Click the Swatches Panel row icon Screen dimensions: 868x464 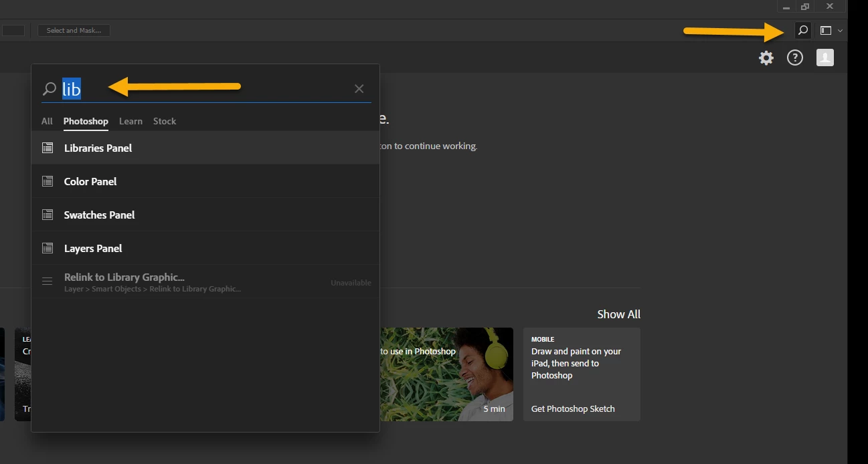(x=48, y=215)
